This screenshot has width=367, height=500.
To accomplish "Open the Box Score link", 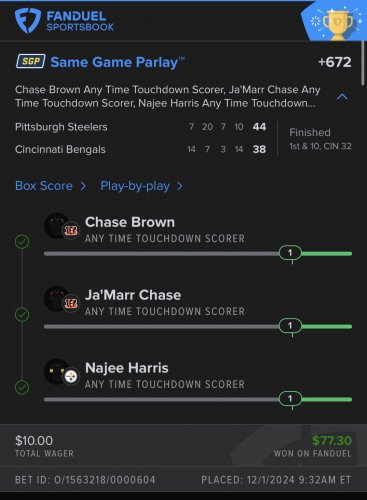I will click(x=44, y=186).
